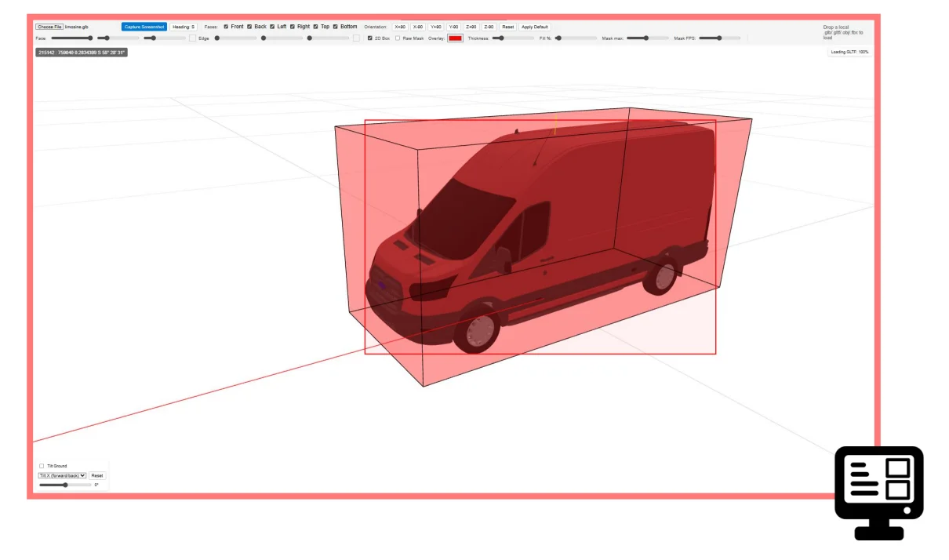Rotate orientation with the X+90 button
This screenshot has width=949, height=560.
click(400, 27)
